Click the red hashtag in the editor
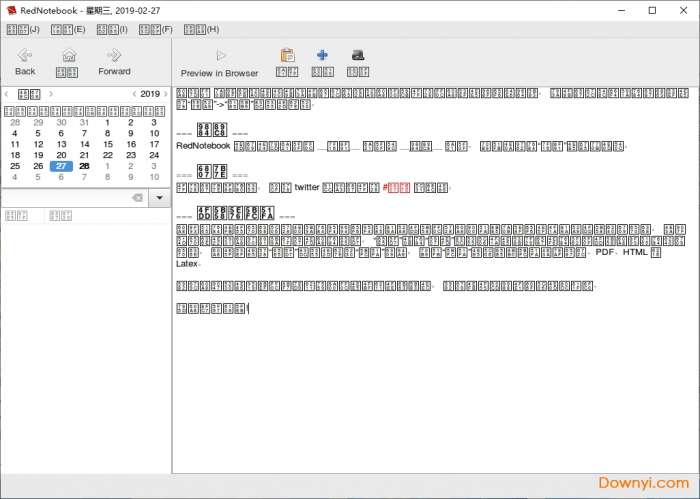Image resolution: width=700 pixels, height=499 pixels. pyautogui.click(x=396, y=187)
